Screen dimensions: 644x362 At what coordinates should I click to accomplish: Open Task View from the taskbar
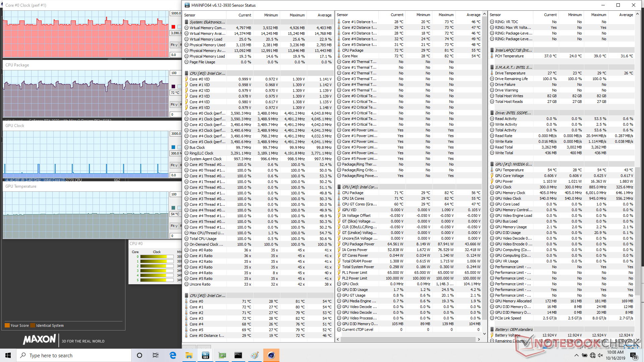point(156,355)
